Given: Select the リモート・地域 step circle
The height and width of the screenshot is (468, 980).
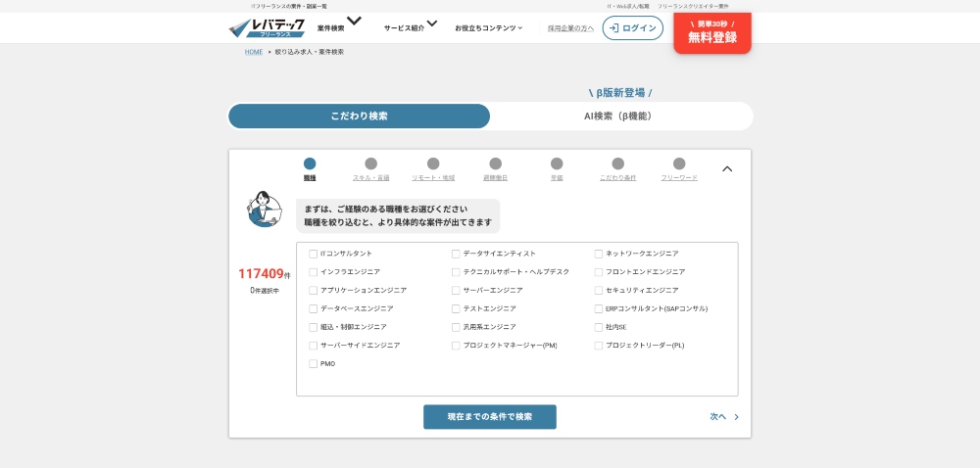Looking at the screenshot, I should click(x=433, y=164).
